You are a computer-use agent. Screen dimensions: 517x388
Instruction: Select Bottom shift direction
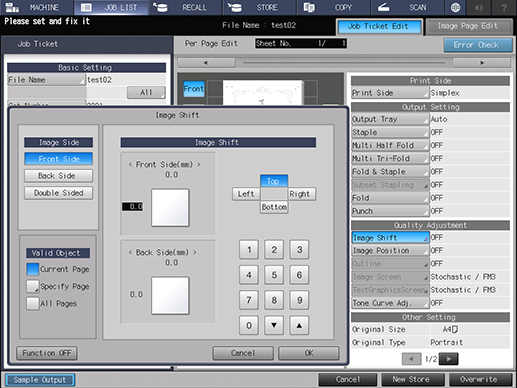point(274,207)
